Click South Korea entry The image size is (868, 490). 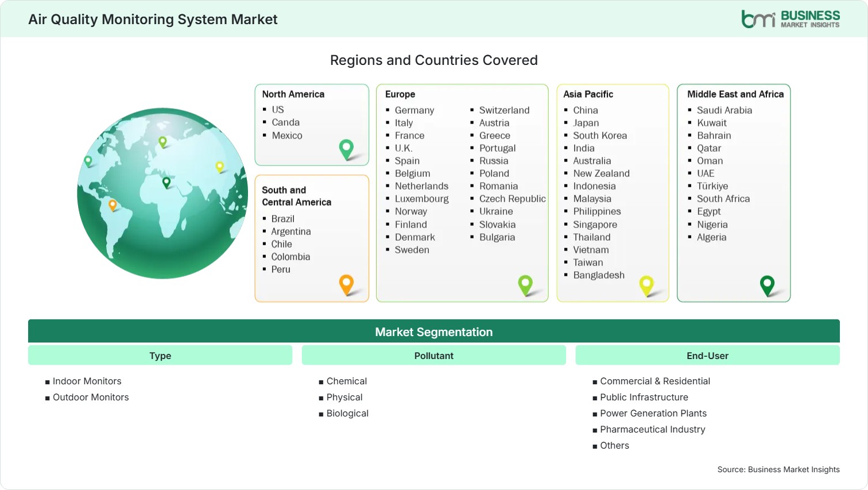pos(600,136)
